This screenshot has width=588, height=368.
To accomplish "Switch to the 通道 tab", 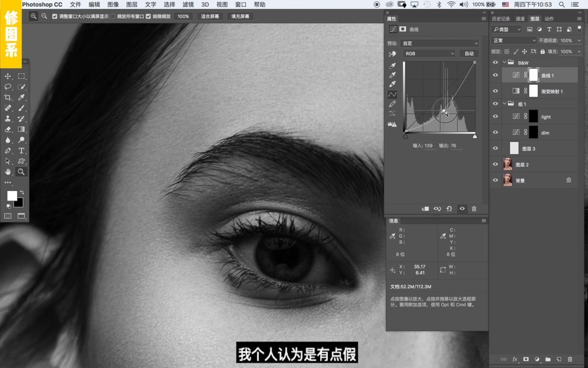I will pos(520,19).
